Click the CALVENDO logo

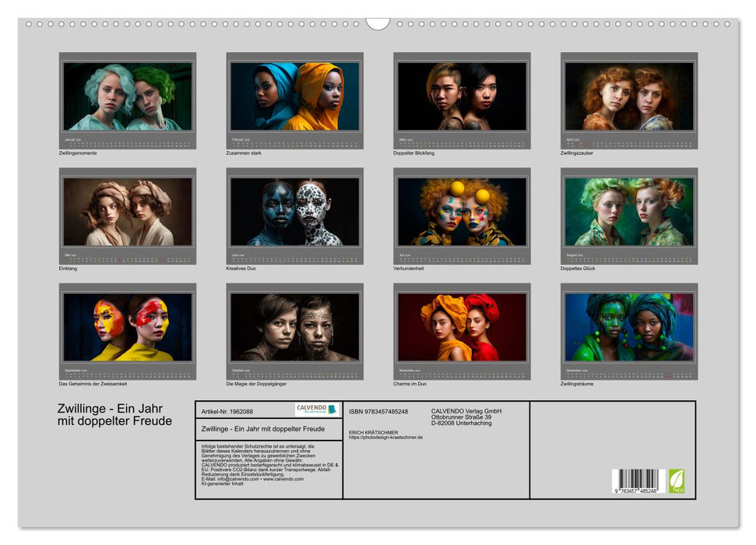pos(317,410)
